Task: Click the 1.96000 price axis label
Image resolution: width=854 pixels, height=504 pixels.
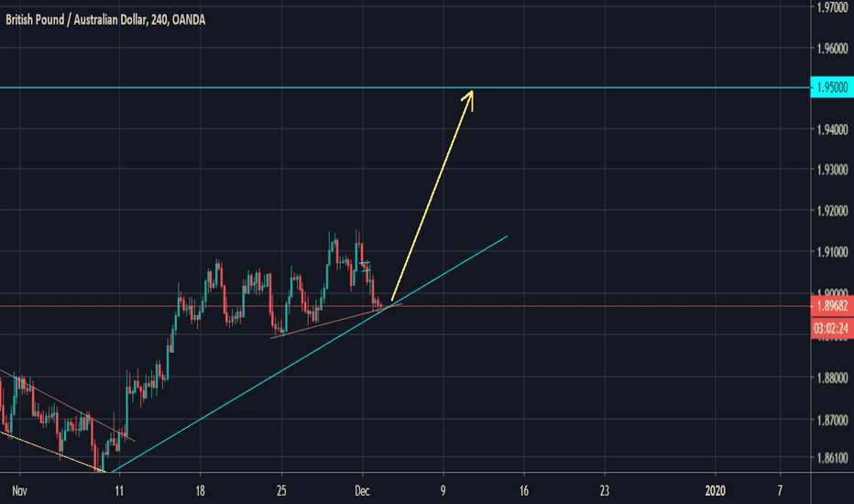Action: coord(830,47)
